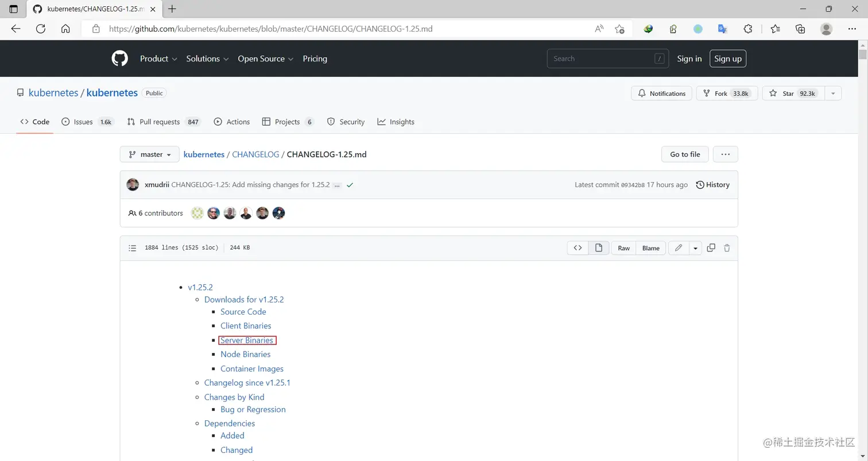Open the master branch selector
The image size is (868, 461).
click(150, 154)
